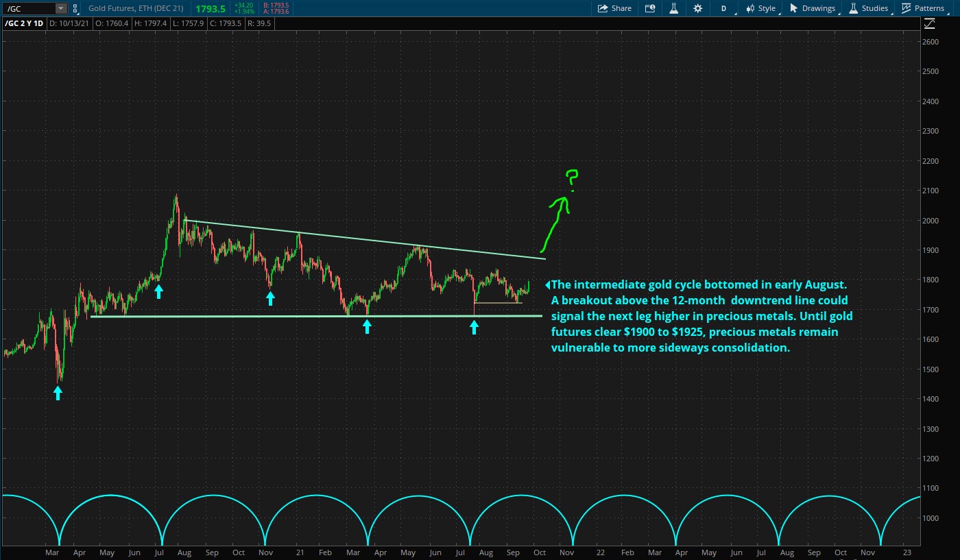Click the pointer icon on Drawings
960x560 pixels.
[x=794, y=8]
